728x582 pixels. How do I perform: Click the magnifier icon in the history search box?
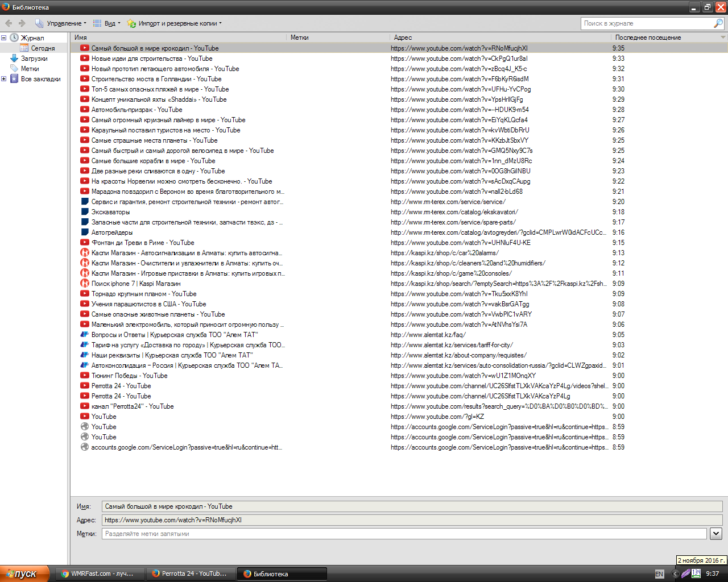click(x=718, y=23)
